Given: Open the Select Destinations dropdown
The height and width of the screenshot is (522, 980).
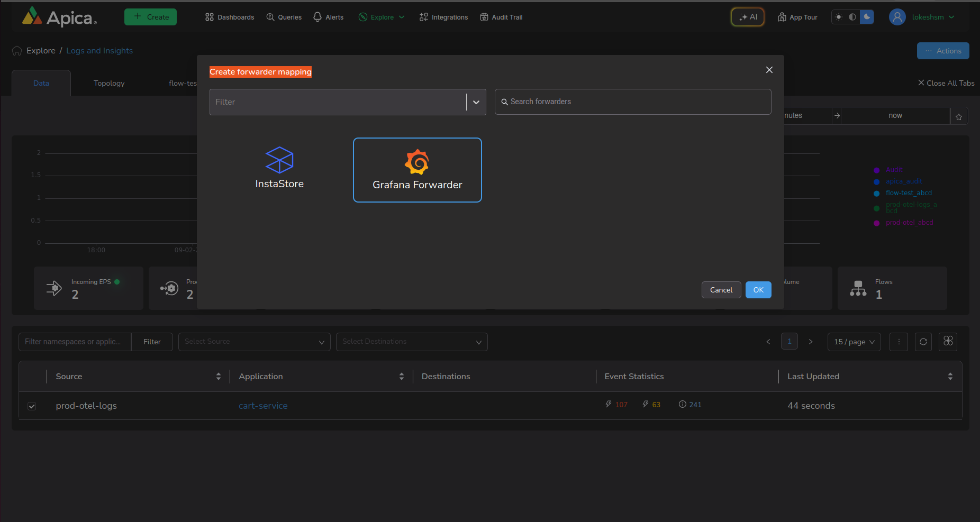Looking at the screenshot, I should 412,342.
